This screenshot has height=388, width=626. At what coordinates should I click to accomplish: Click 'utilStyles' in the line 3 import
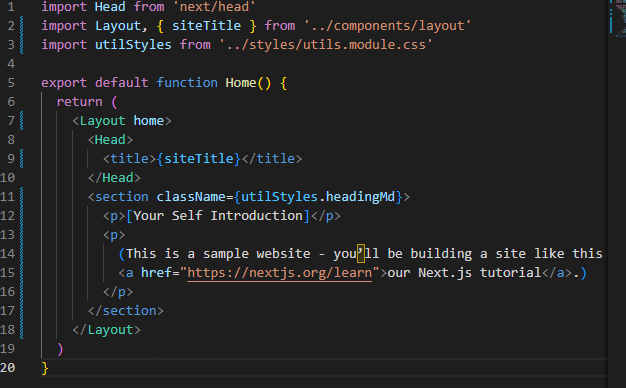point(133,45)
